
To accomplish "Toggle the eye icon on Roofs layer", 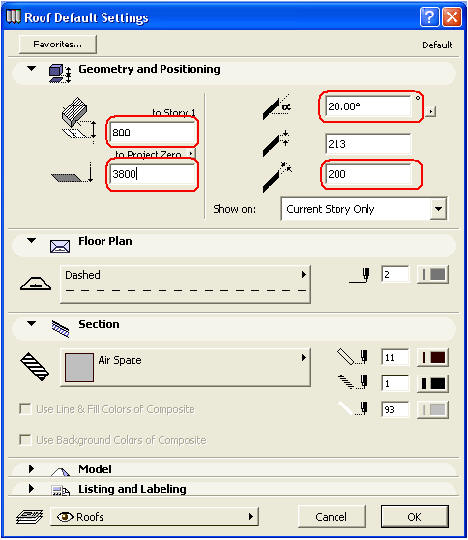I will [65, 517].
